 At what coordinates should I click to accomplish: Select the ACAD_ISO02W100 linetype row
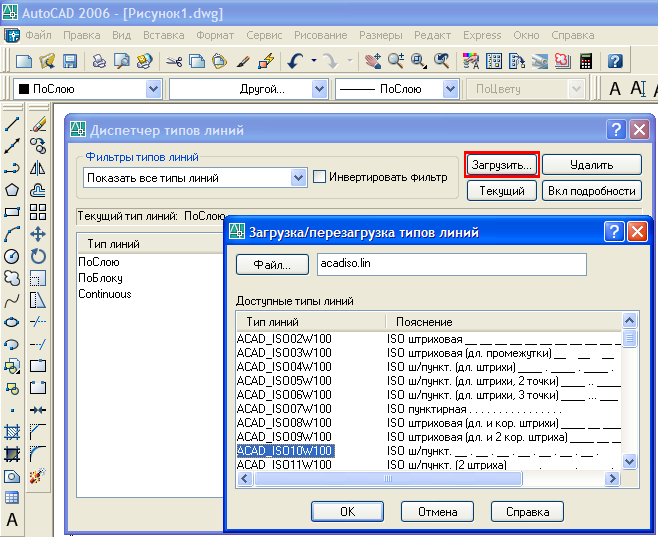(x=428, y=339)
